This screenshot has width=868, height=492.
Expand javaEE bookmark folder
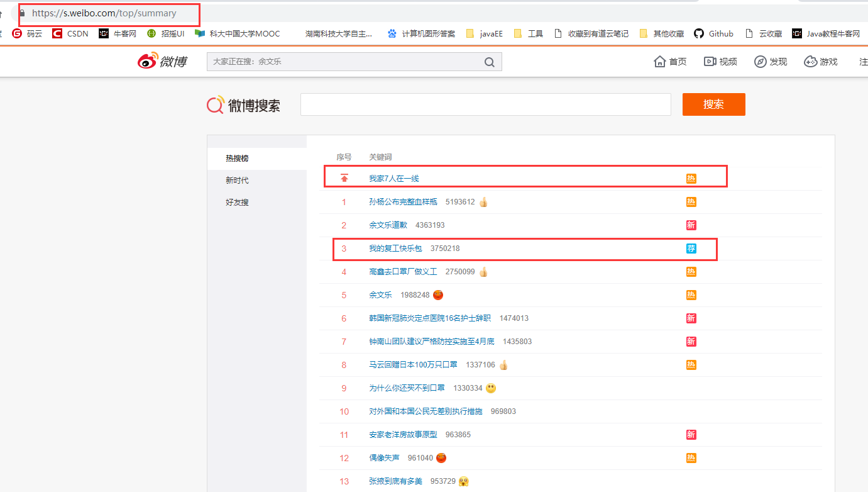484,34
